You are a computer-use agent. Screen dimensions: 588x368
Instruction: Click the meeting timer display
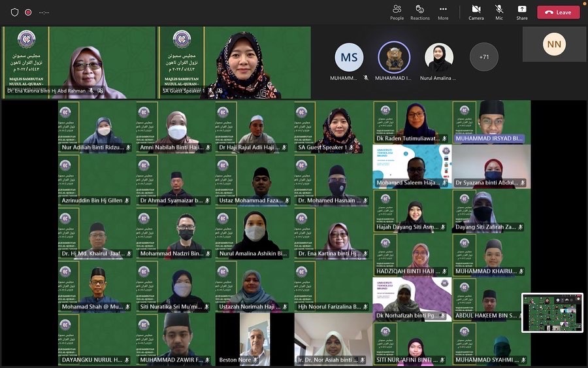click(x=44, y=12)
